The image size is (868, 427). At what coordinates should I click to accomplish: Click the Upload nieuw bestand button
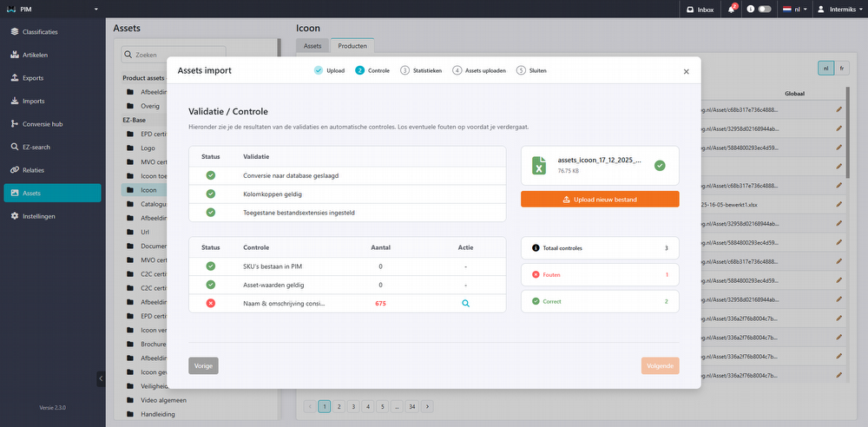[600, 200]
